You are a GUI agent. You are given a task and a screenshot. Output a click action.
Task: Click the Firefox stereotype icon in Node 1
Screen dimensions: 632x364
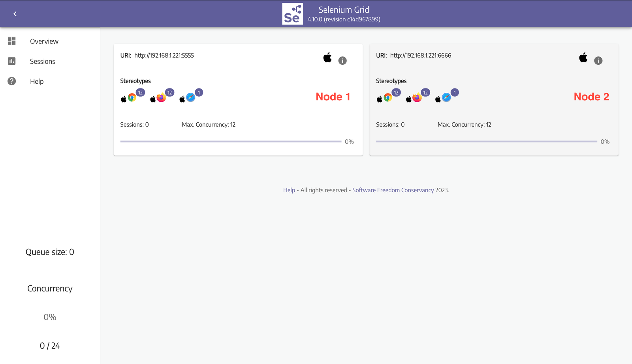[161, 98]
